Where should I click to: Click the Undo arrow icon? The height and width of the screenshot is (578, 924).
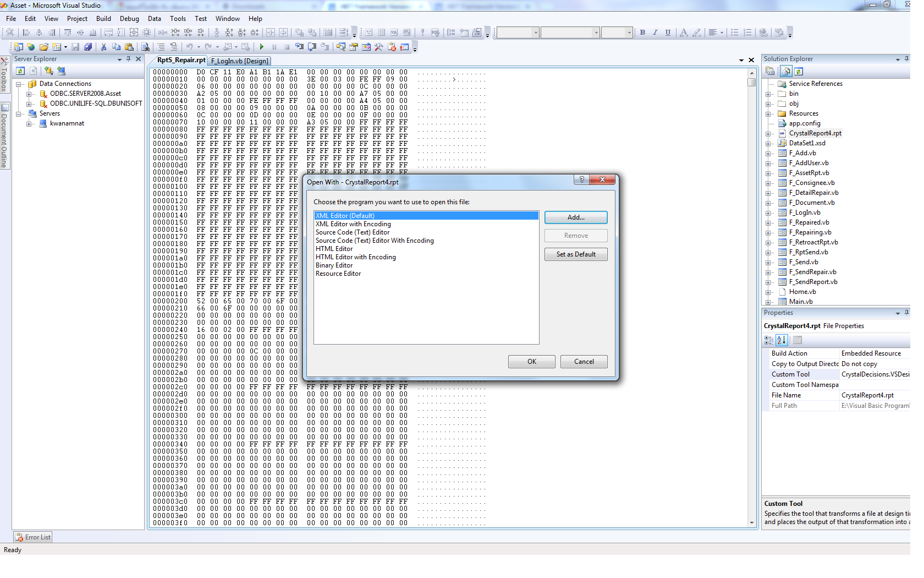(x=189, y=47)
